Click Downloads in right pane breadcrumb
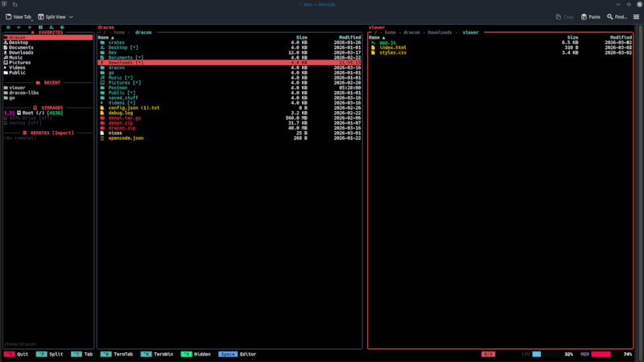Viewport: 644px width, 362px height. (440, 32)
